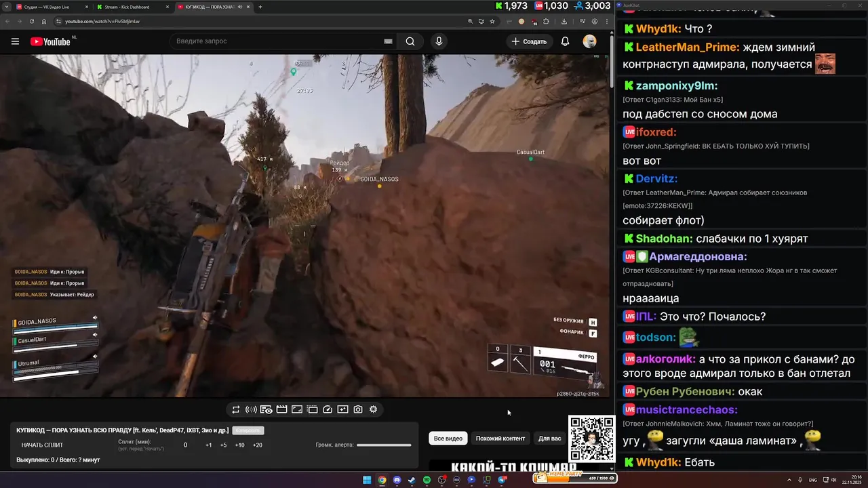Viewport: 868px width, 488px height.
Task: Click the chat message 'собирает флот)'
Action: click(x=663, y=220)
